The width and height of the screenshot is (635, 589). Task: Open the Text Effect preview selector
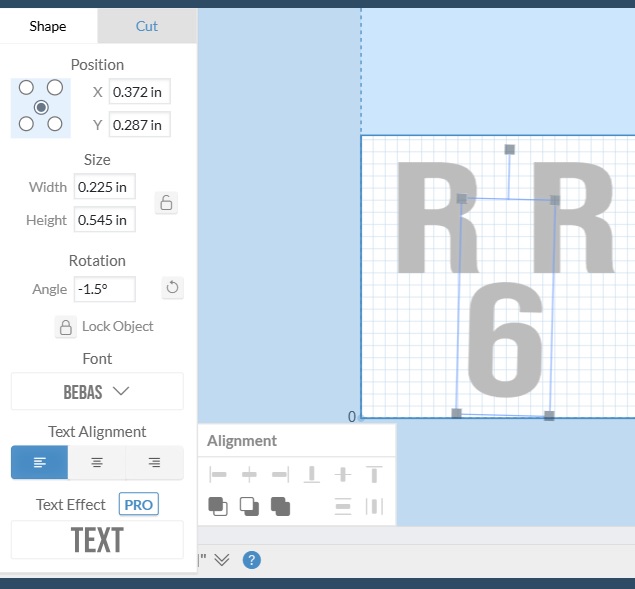tap(97, 540)
